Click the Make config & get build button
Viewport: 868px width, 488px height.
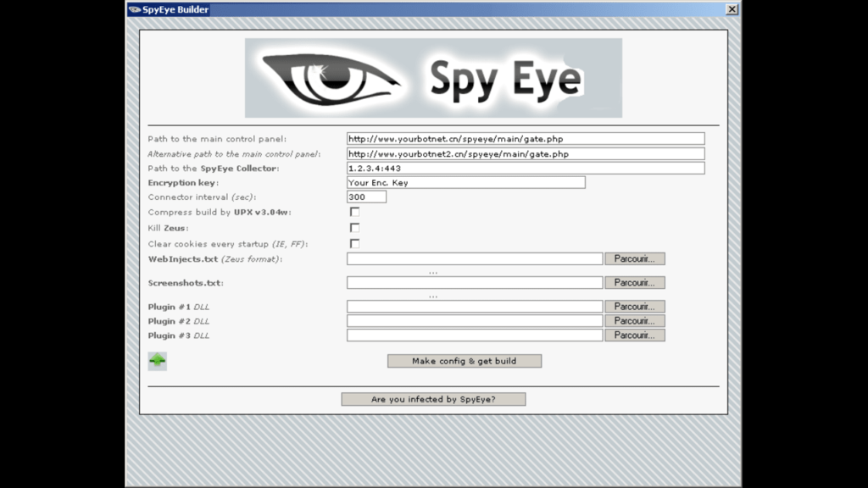(x=465, y=361)
